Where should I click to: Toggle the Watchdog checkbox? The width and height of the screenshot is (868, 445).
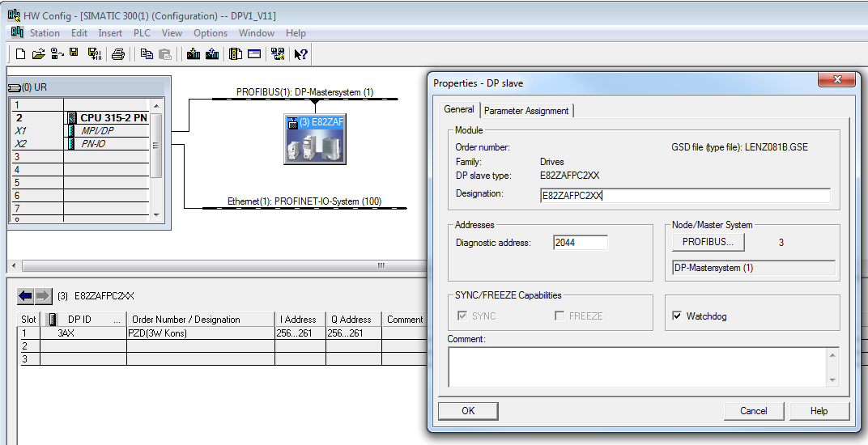click(x=676, y=316)
